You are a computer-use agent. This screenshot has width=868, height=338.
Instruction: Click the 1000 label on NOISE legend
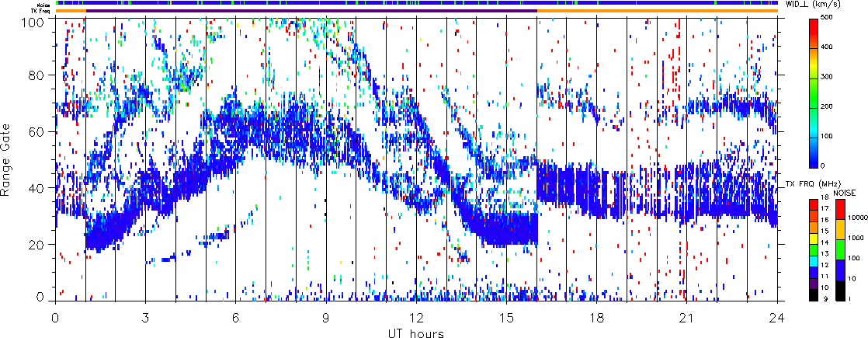coord(856,239)
